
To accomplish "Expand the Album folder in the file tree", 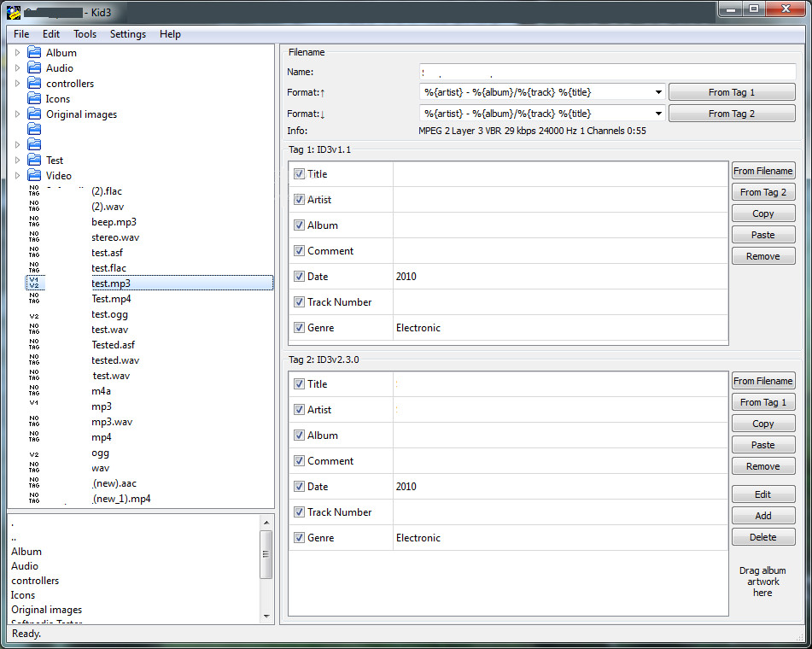I will (x=17, y=52).
